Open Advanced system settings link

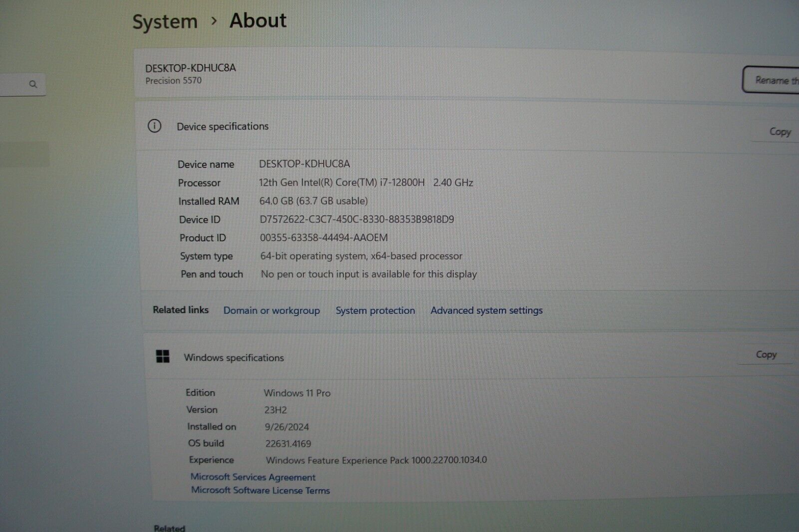pos(486,310)
